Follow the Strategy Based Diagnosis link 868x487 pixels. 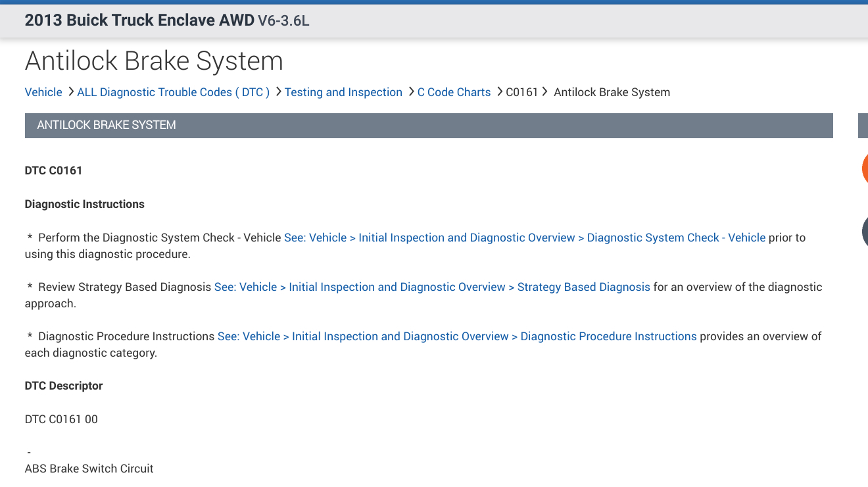tap(432, 287)
